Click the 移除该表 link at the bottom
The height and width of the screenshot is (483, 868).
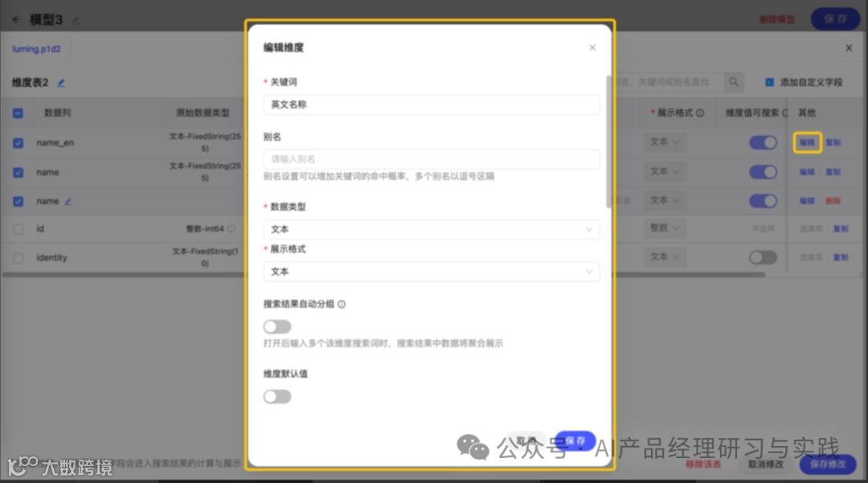pyautogui.click(x=703, y=465)
